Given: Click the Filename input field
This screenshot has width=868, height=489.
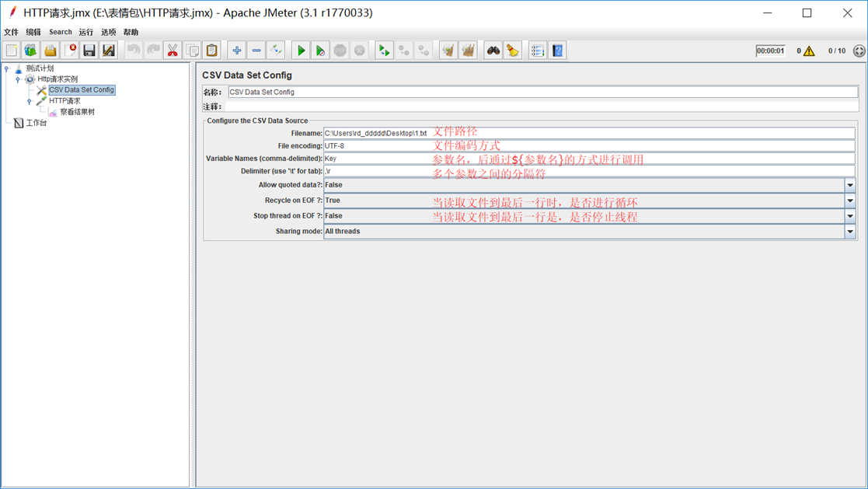Looking at the screenshot, I should pyautogui.click(x=589, y=133).
